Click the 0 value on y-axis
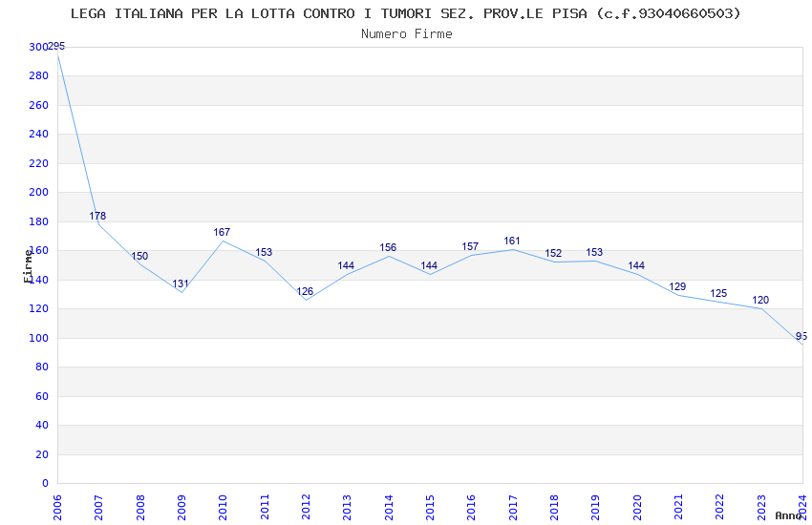The width and height of the screenshot is (812, 525). pos(45,483)
